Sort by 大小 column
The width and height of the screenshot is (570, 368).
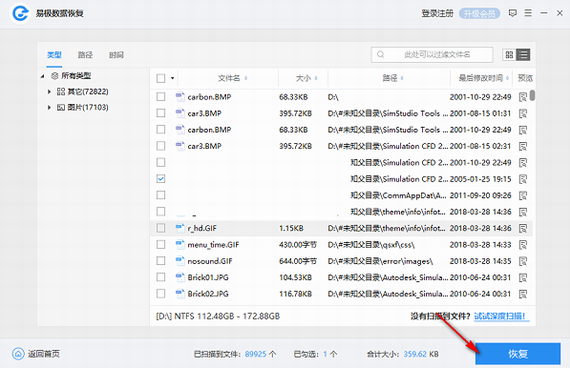click(306, 78)
